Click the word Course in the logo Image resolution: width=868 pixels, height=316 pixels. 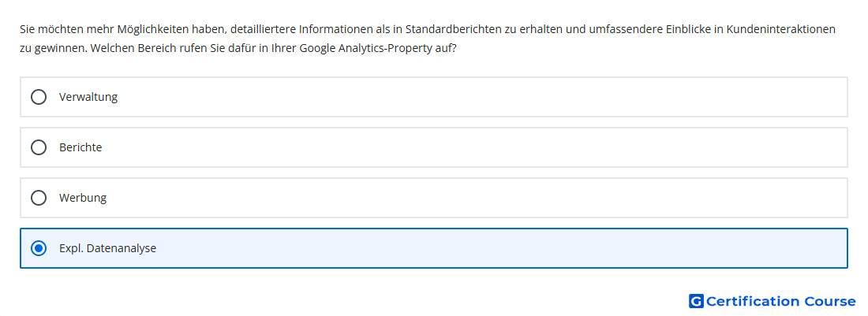pyautogui.click(x=829, y=301)
